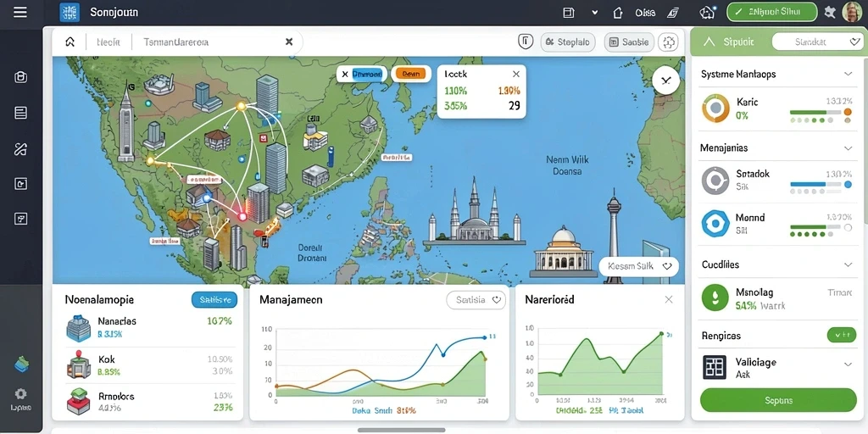868x434 pixels.
Task: Dismiss the blue filter chip on map
Action: [x=345, y=74]
